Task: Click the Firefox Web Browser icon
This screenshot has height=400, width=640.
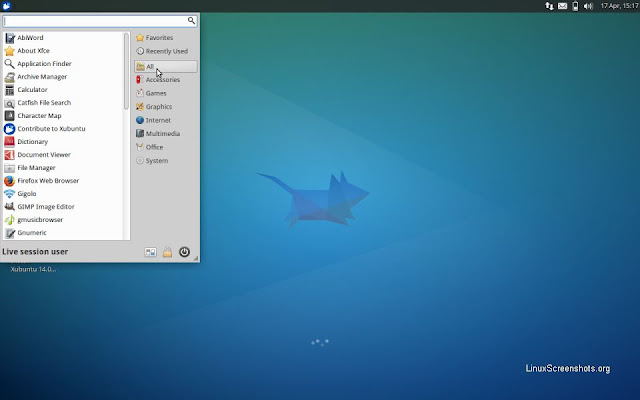Action: (x=9, y=180)
